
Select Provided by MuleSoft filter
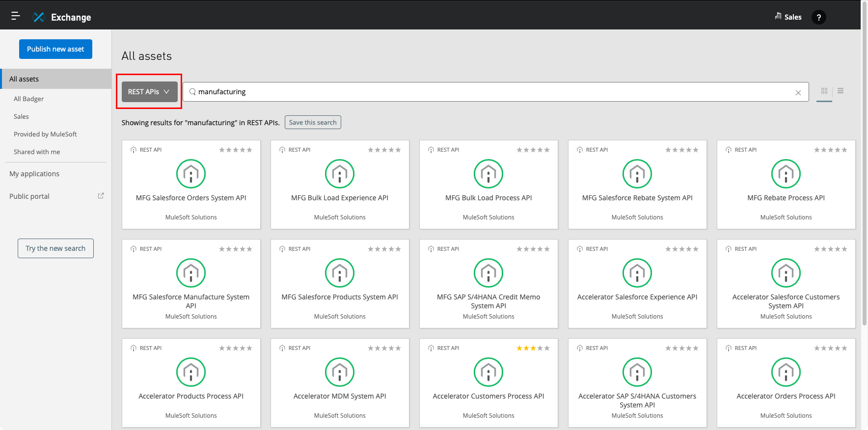[45, 134]
